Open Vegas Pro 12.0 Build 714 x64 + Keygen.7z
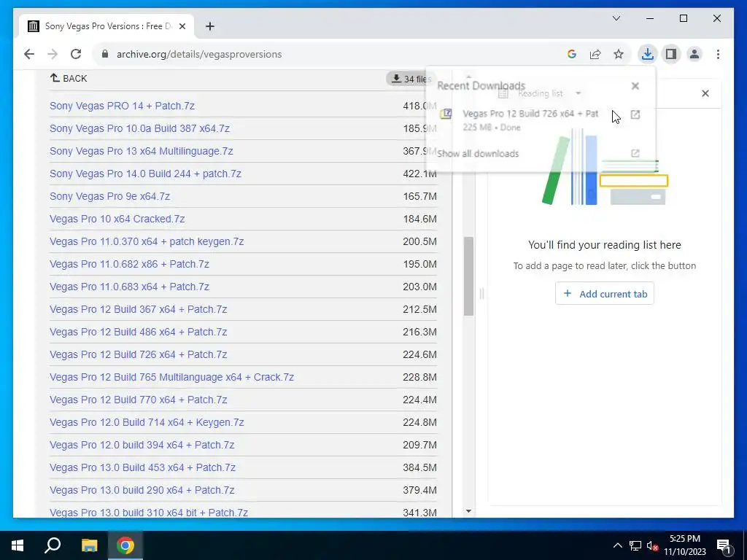 (147, 422)
